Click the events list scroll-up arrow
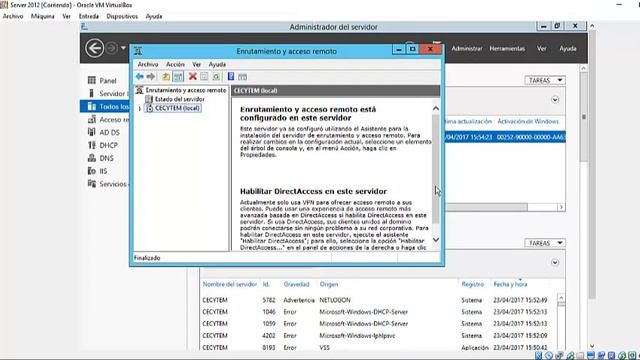 click(x=561, y=298)
